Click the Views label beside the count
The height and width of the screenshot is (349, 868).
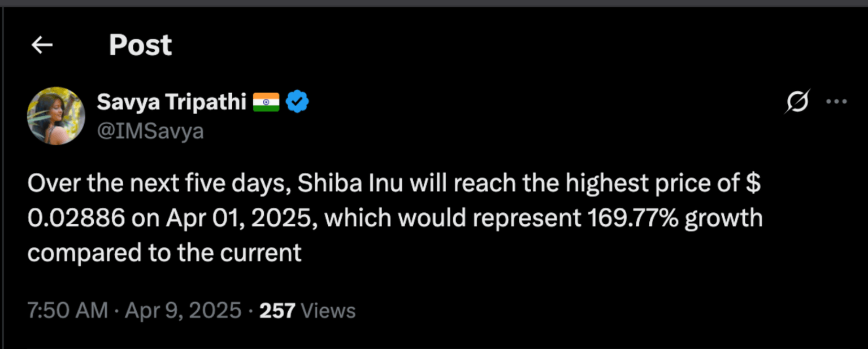pos(328,310)
